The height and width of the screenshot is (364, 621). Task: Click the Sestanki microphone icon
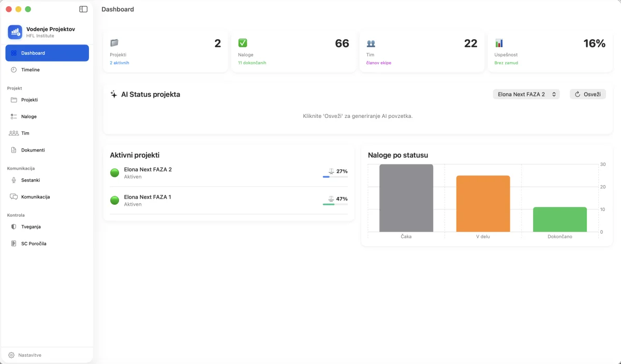coord(13,180)
